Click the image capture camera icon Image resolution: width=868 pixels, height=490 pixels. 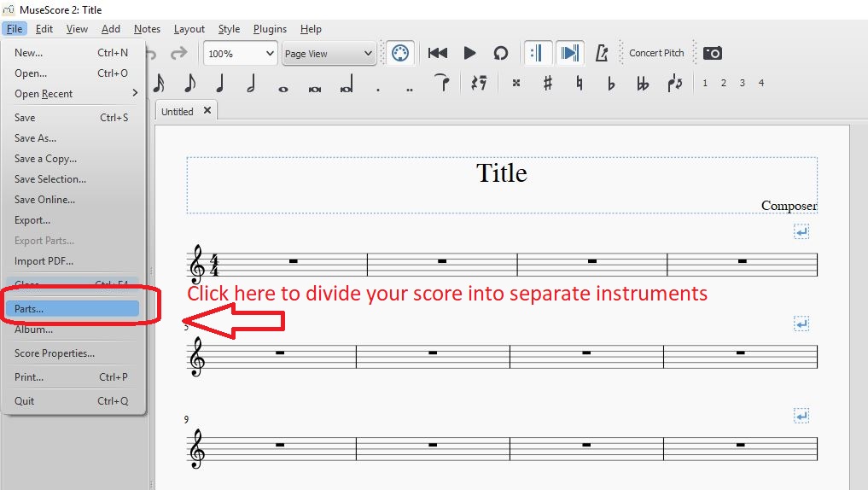coord(713,53)
